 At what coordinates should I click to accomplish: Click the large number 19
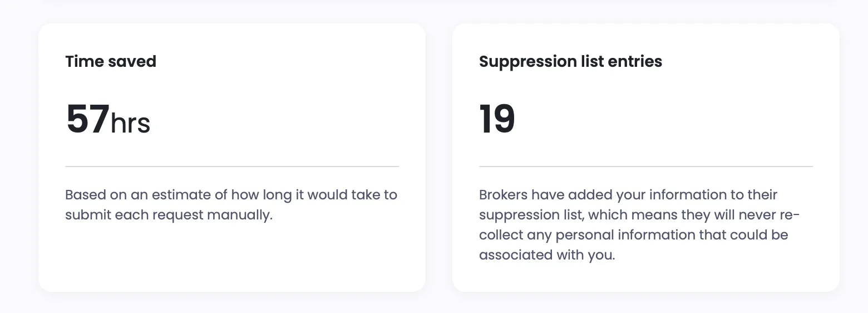click(x=497, y=120)
